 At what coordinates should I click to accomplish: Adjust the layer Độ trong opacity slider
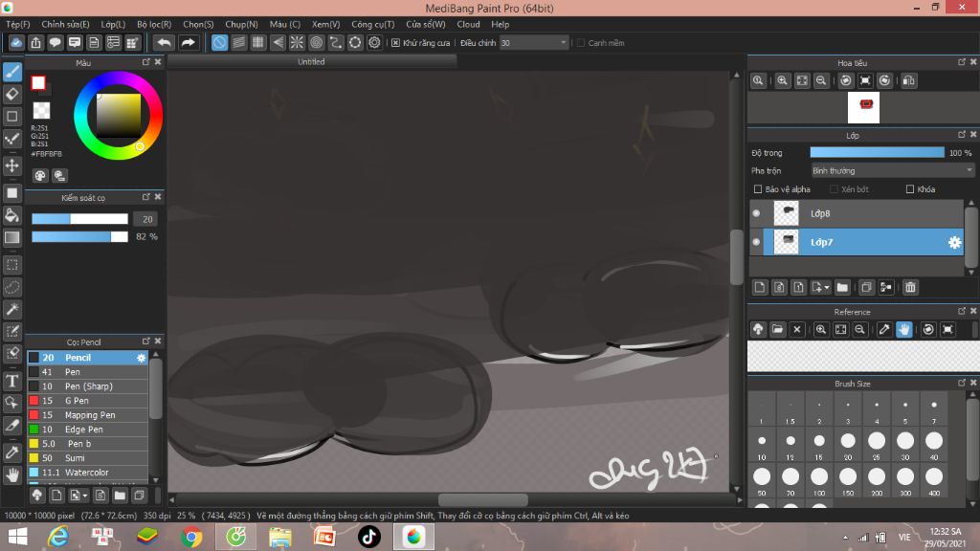(877, 152)
